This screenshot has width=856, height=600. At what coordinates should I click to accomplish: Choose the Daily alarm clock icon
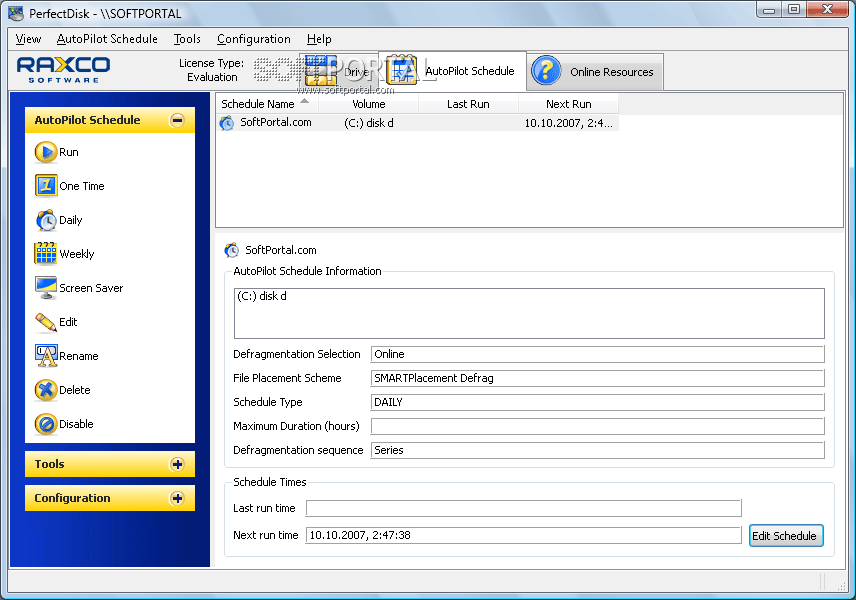(46, 220)
